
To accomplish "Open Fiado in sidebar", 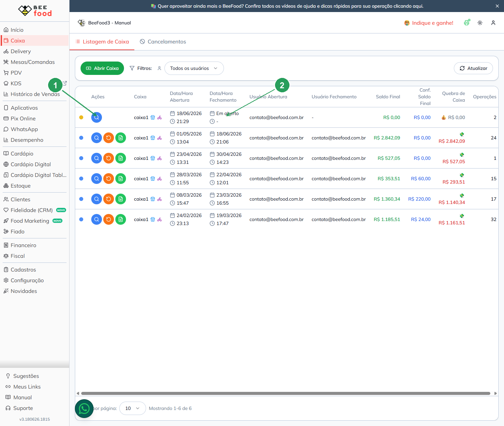I will point(35,231).
